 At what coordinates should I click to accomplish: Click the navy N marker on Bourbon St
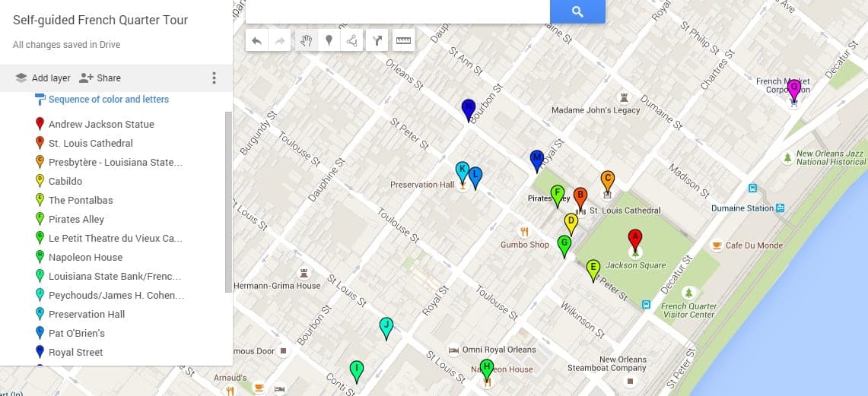click(469, 111)
